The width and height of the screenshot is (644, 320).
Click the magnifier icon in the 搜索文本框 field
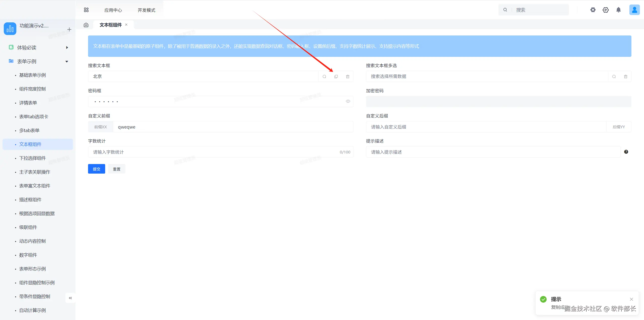(x=324, y=76)
